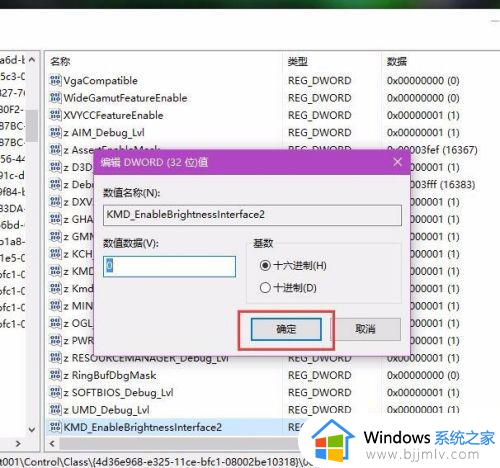Click the z UMD_Debug_Lvl value icon

click(x=55, y=410)
